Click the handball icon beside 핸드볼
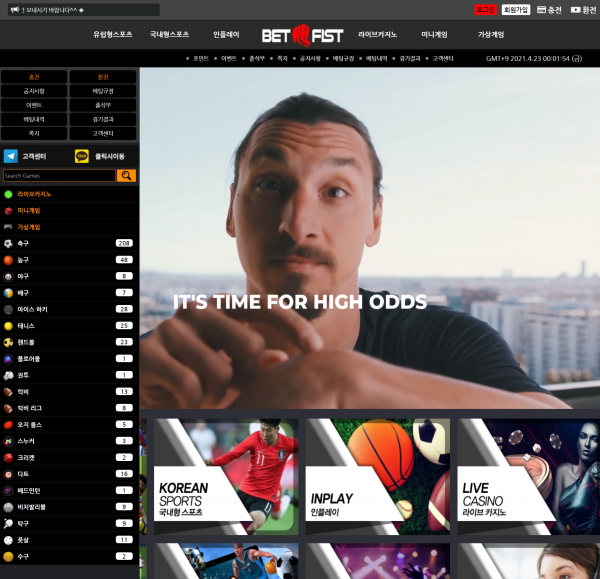This screenshot has height=579, width=600. click(8, 343)
